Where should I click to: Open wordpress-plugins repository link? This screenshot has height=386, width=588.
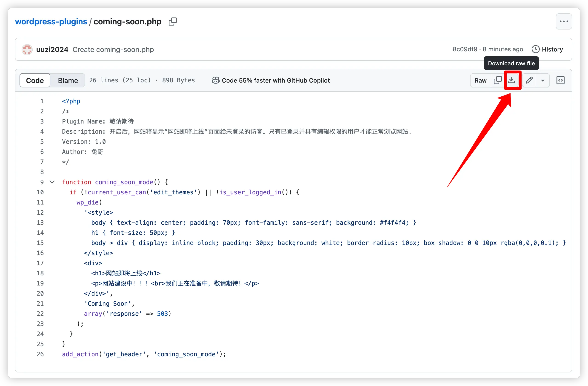[51, 22]
